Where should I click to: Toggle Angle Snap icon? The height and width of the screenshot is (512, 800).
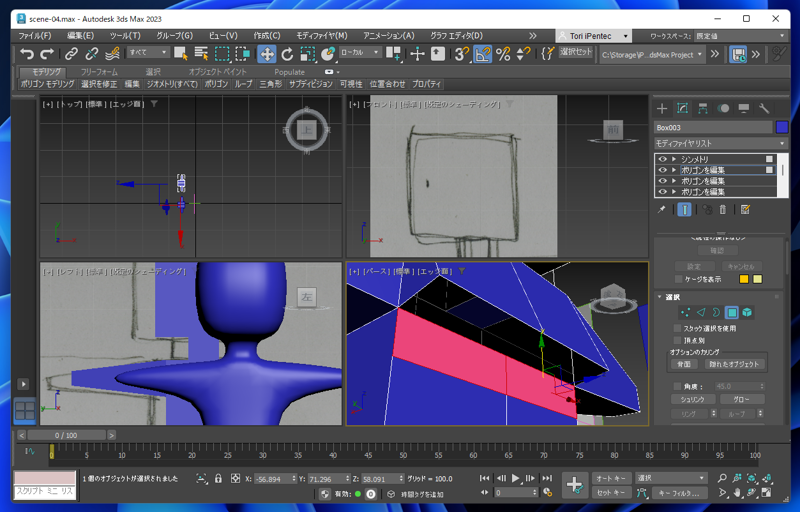coord(482,54)
